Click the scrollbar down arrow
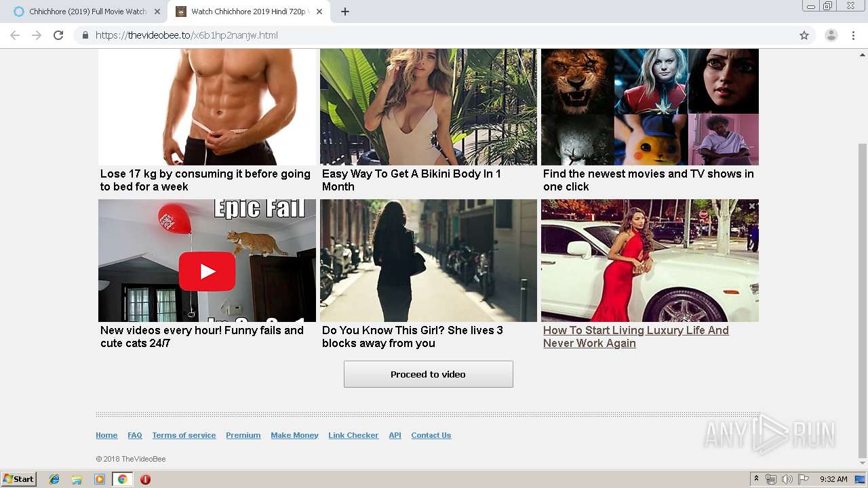Image resolution: width=868 pixels, height=488 pixels. [863, 464]
